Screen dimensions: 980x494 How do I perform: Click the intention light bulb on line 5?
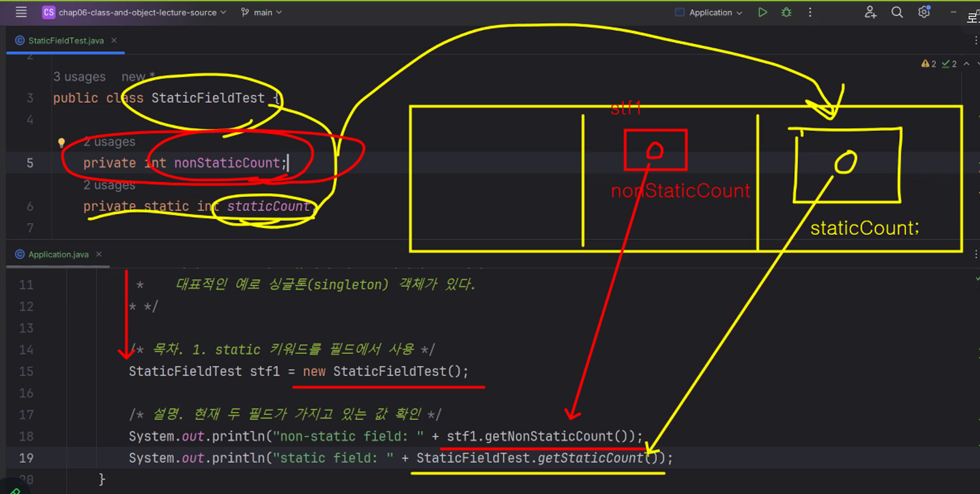61,143
